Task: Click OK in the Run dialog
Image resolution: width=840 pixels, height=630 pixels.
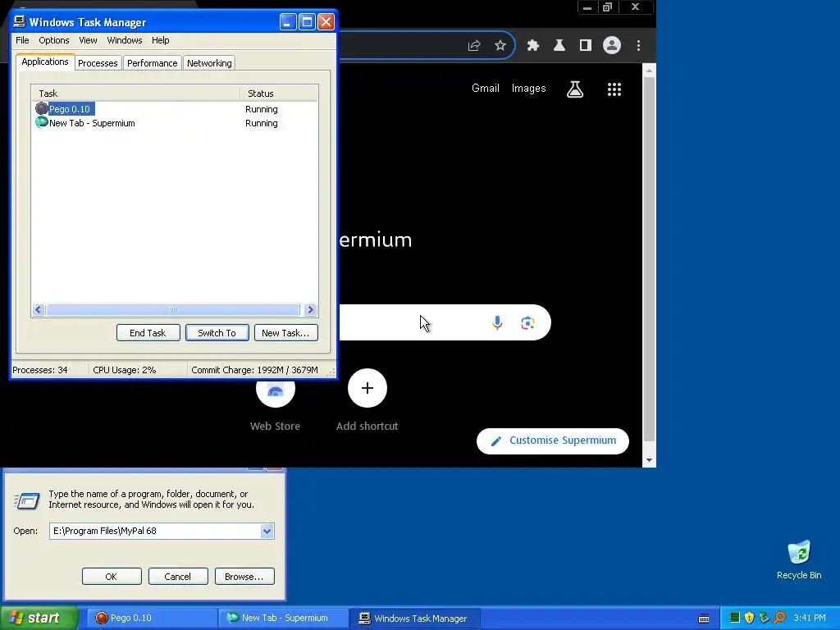Action: 112,577
